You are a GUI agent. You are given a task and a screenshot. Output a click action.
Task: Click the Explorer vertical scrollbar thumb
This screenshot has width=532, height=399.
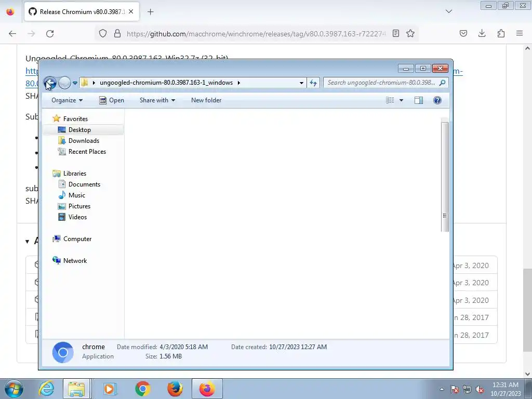tap(445, 177)
